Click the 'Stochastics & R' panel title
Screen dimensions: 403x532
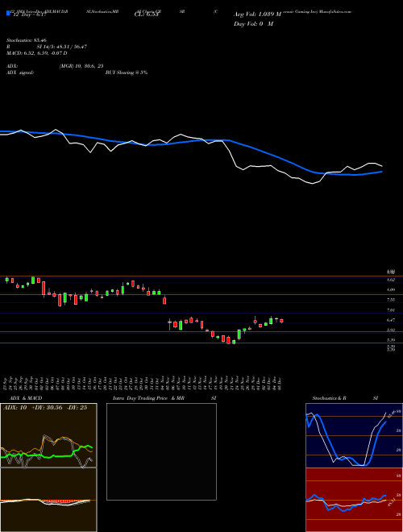pyautogui.click(x=330, y=398)
